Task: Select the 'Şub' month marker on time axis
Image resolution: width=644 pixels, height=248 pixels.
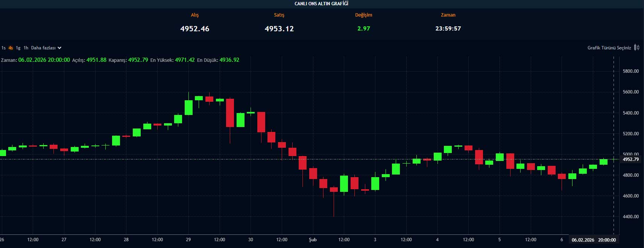Action: click(313, 240)
